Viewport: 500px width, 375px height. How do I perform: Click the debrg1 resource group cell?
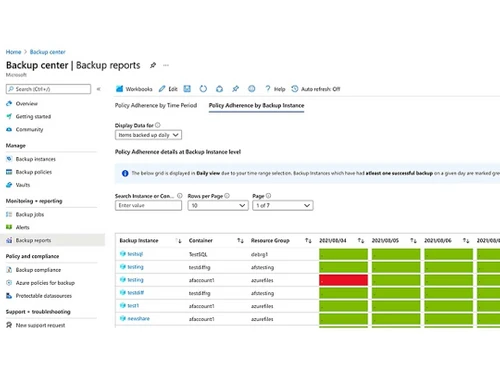click(x=259, y=254)
